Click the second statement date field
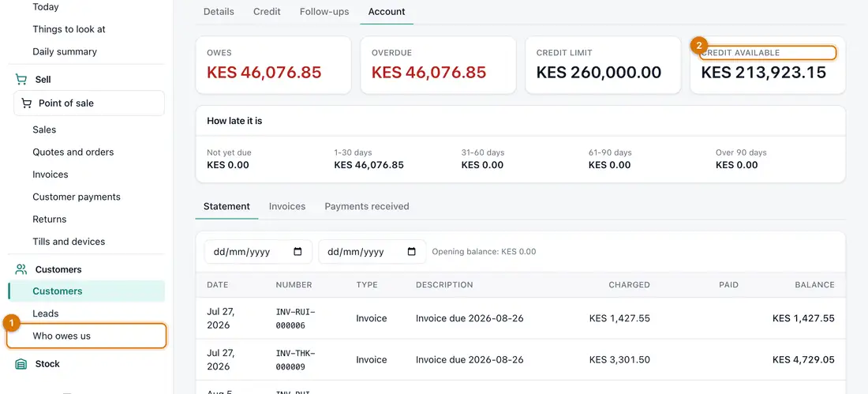868x394 pixels. tap(372, 252)
